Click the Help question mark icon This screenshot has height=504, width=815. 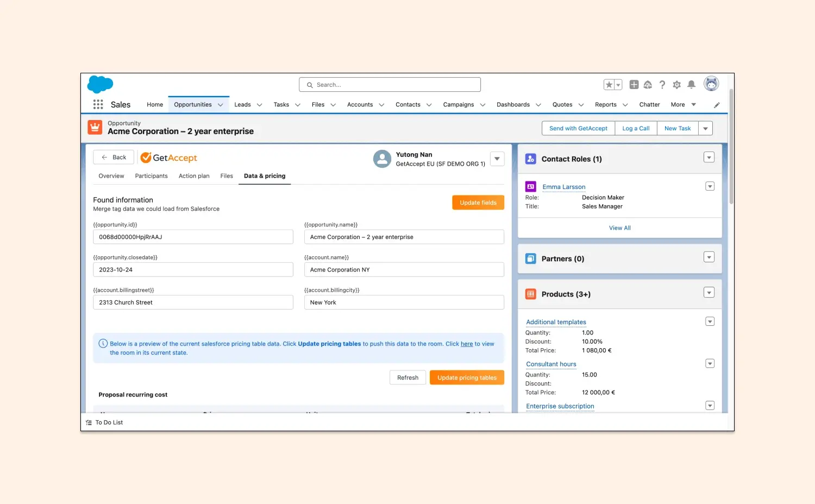(662, 84)
